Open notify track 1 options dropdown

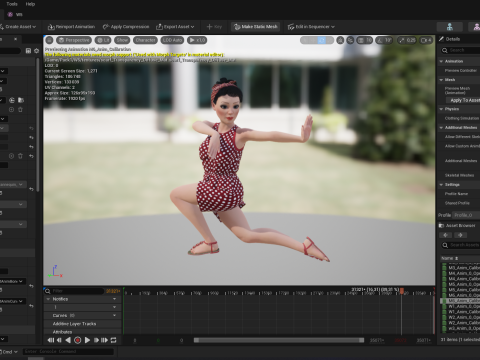(x=115, y=307)
